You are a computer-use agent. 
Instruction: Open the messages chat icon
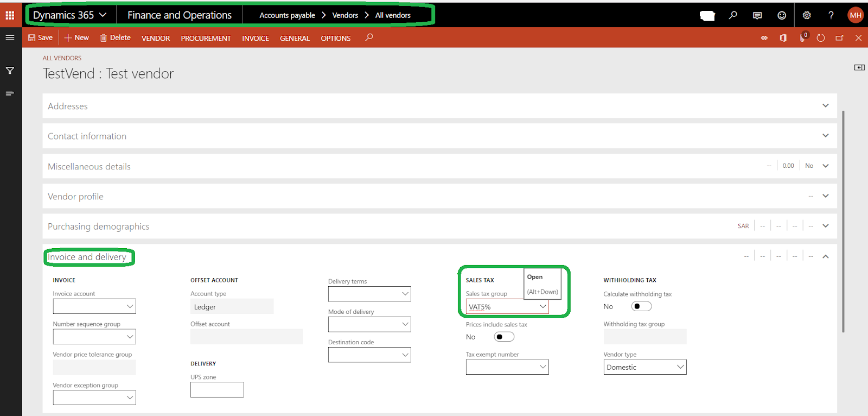click(757, 15)
